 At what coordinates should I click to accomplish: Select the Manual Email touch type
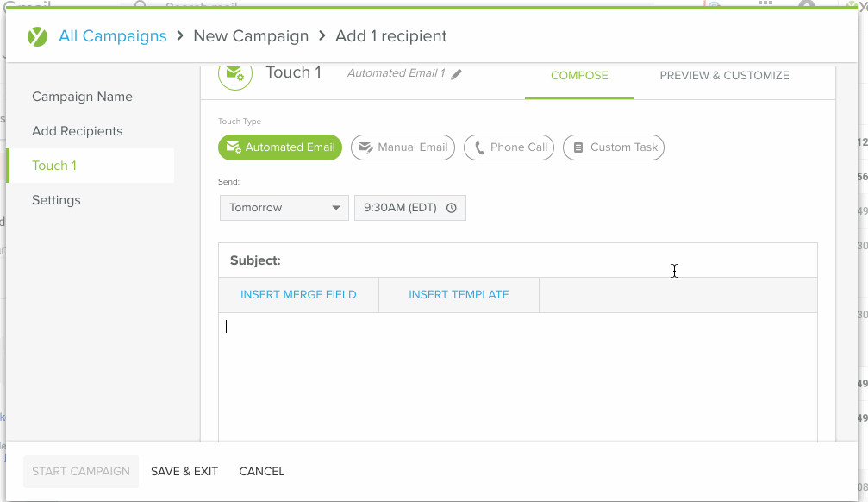pyautogui.click(x=403, y=147)
